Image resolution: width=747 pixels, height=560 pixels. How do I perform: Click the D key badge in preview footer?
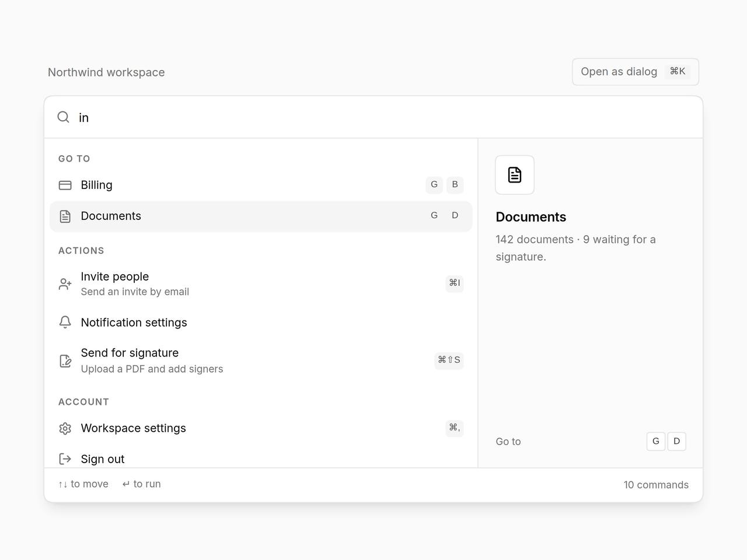pyautogui.click(x=677, y=441)
